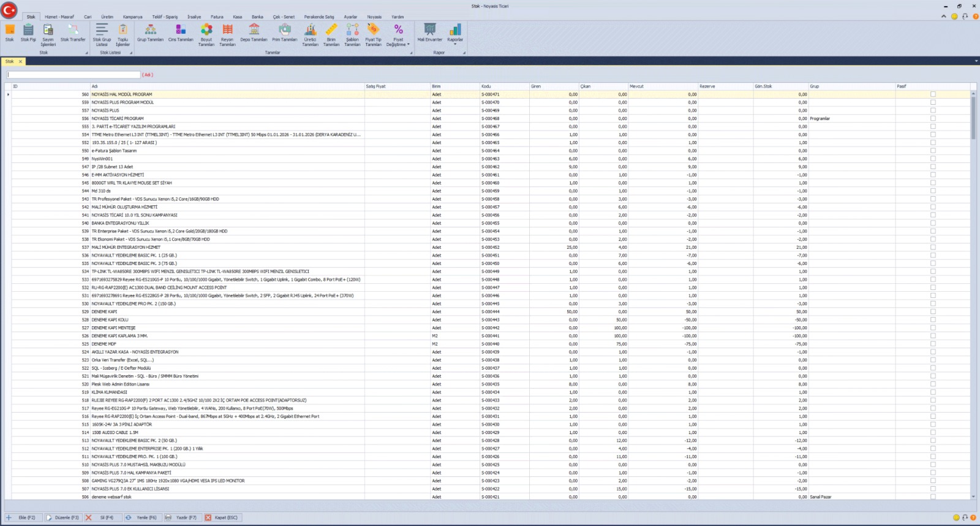The width and height of the screenshot is (980, 526).
Task: Open Raporlar dropdown menu
Action: 455,36
